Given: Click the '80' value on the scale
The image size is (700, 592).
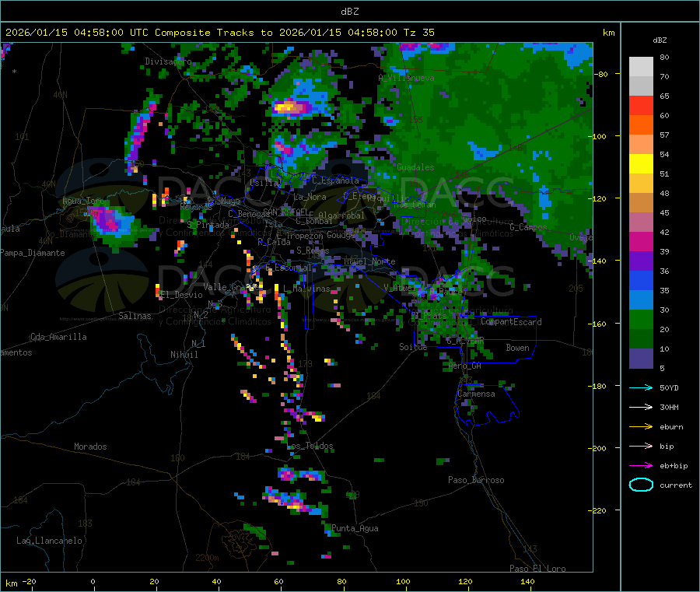Looking at the screenshot, I should point(664,57).
